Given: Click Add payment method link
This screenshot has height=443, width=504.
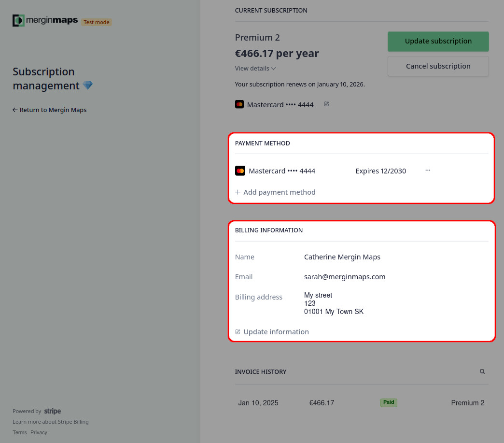Looking at the screenshot, I should [x=275, y=192].
